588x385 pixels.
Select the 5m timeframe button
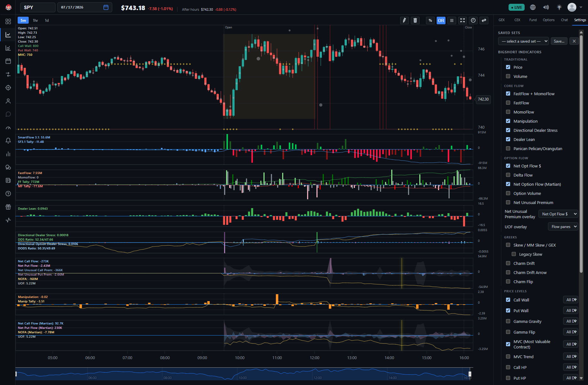click(x=23, y=20)
